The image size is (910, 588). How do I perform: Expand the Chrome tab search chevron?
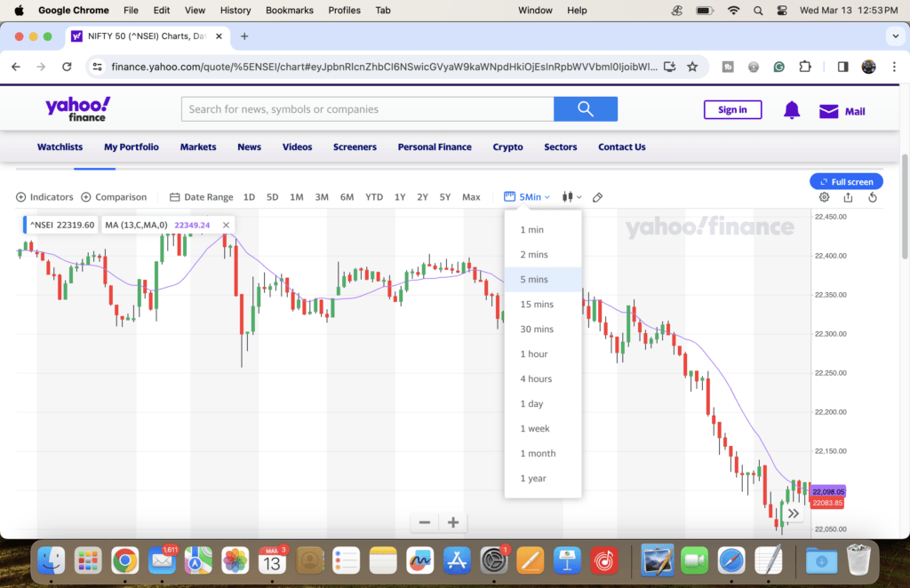[x=896, y=36]
